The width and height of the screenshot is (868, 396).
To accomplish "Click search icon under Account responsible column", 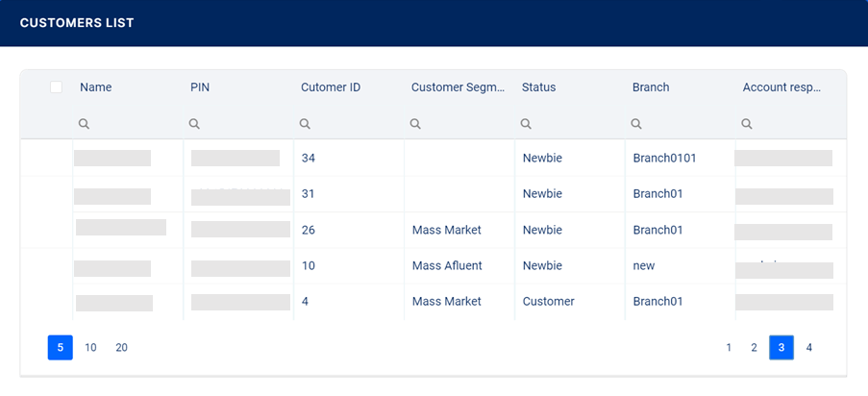I will [747, 124].
